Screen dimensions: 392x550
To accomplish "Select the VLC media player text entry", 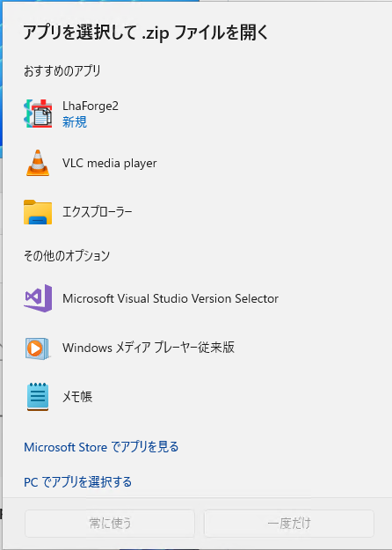I will pyautogui.click(x=110, y=163).
